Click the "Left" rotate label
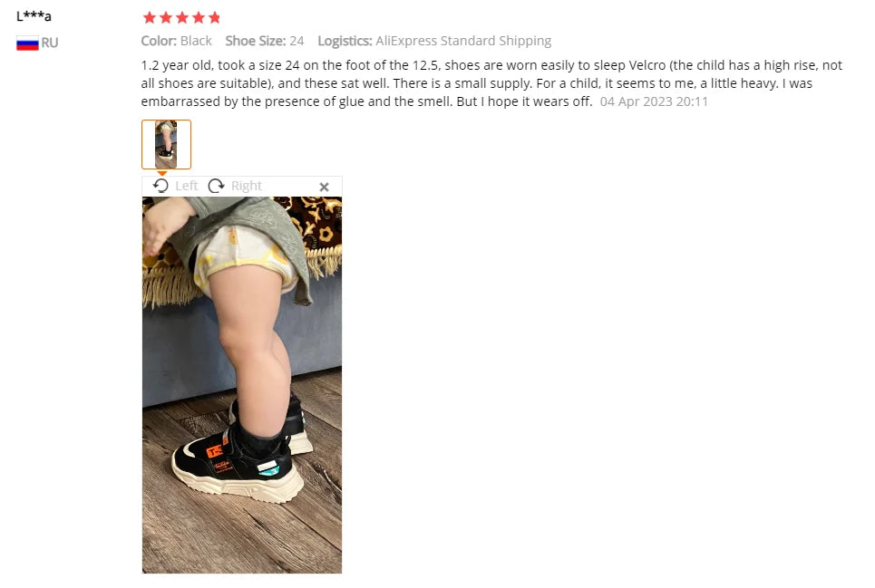Screen dimensions: 875x588 click(187, 186)
